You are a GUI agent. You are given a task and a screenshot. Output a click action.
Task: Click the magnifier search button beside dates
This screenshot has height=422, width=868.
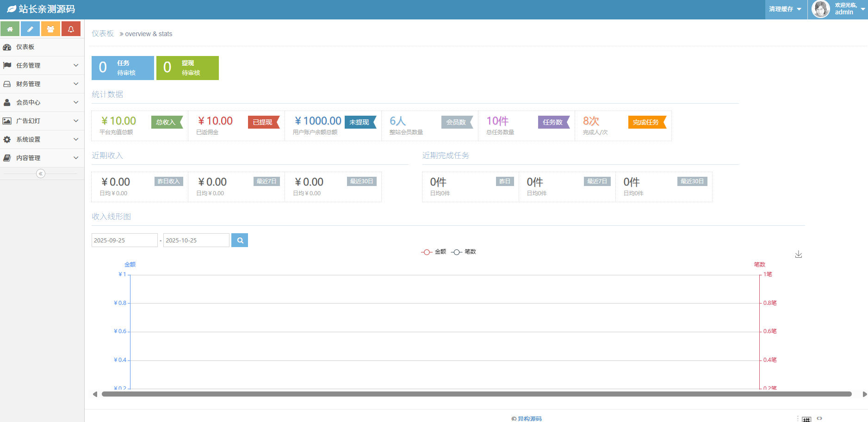(240, 240)
